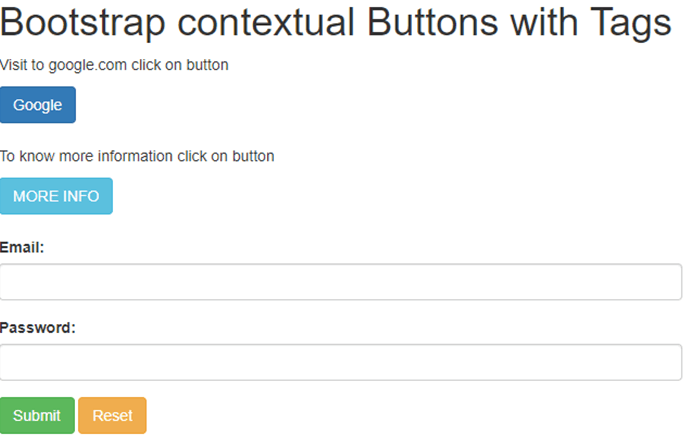Click the bold Password label
The image size is (687, 440).
pos(38,327)
